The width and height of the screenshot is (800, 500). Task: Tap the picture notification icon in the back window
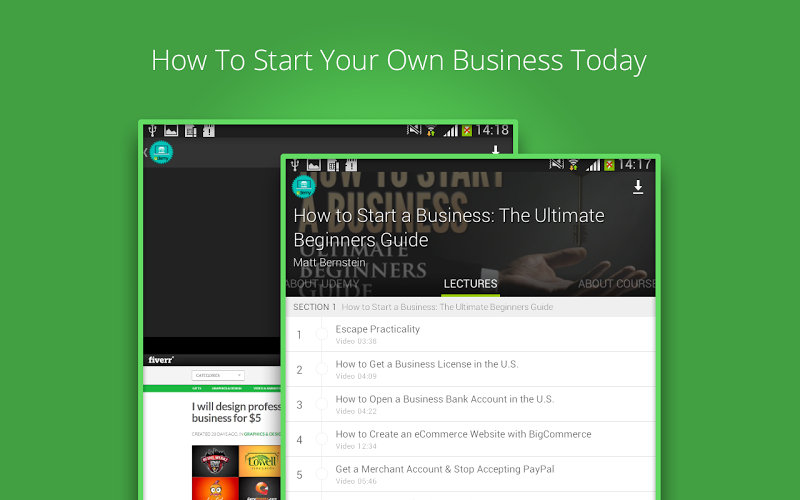point(171,131)
